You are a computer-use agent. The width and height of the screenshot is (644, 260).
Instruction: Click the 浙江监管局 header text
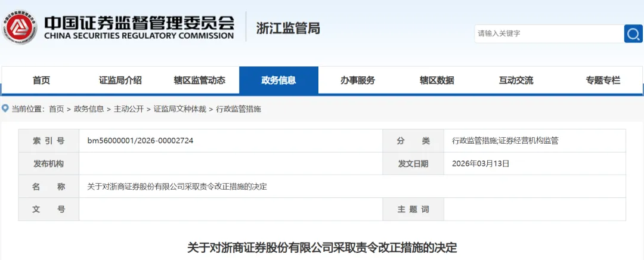288,29
